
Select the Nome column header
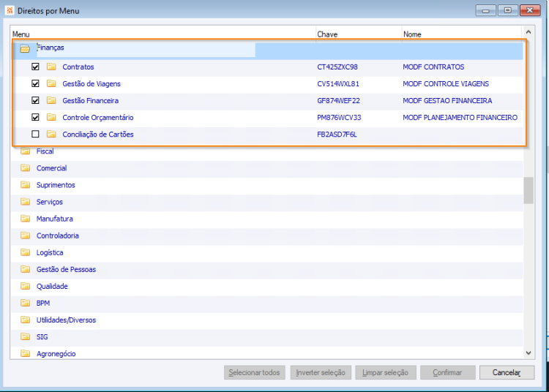461,34
